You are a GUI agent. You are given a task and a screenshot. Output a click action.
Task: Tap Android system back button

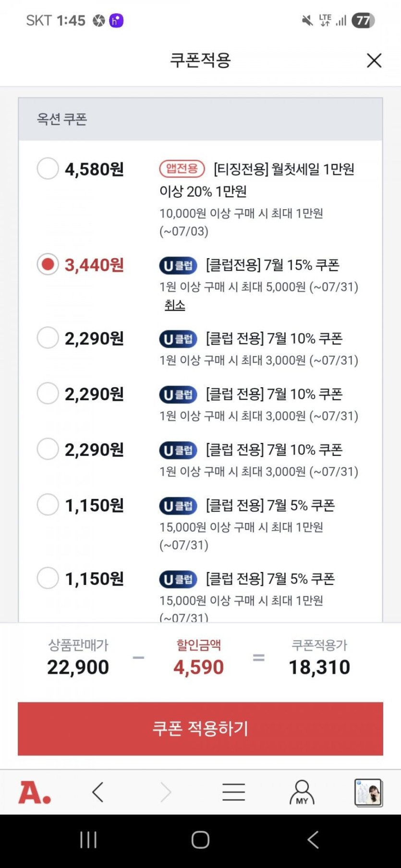click(313, 840)
